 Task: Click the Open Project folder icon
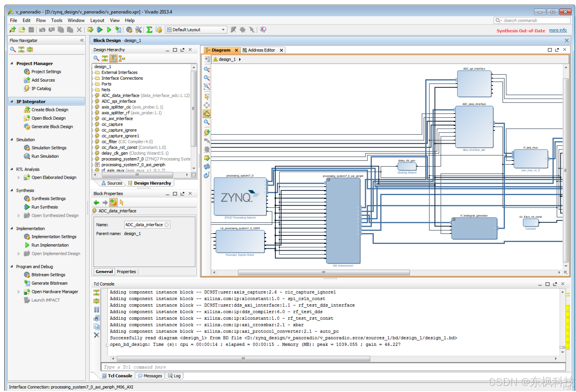coord(22,30)
